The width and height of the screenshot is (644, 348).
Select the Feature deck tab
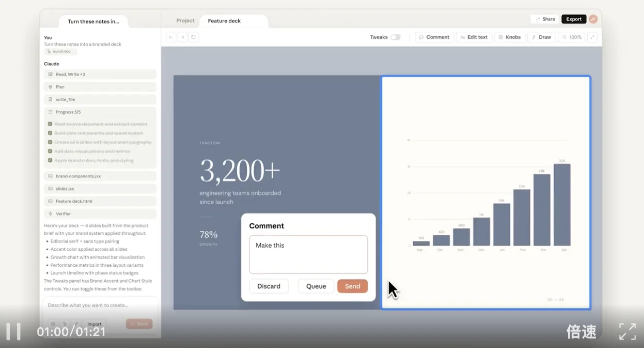(224, 20)
